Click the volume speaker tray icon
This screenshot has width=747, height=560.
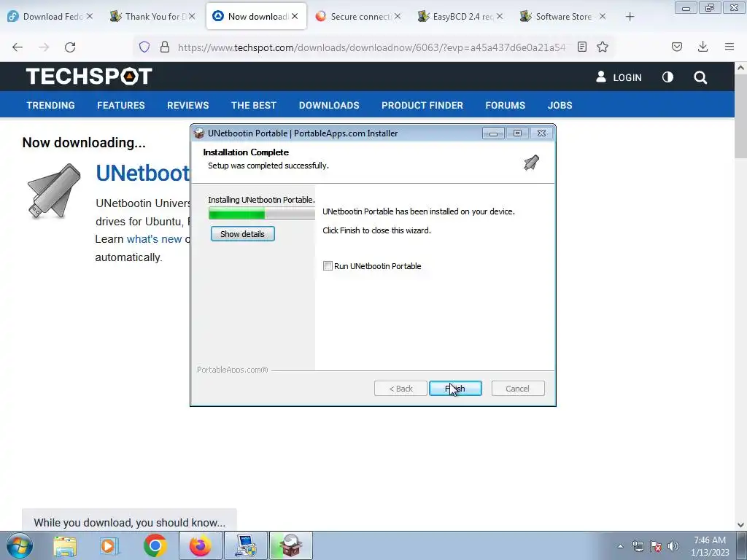point(673,546)
